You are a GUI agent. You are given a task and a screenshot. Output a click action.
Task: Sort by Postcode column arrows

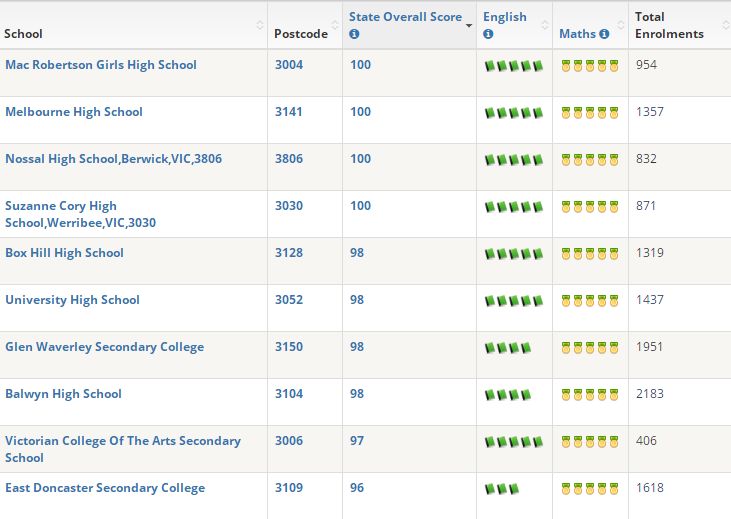(x=335, y=25)
